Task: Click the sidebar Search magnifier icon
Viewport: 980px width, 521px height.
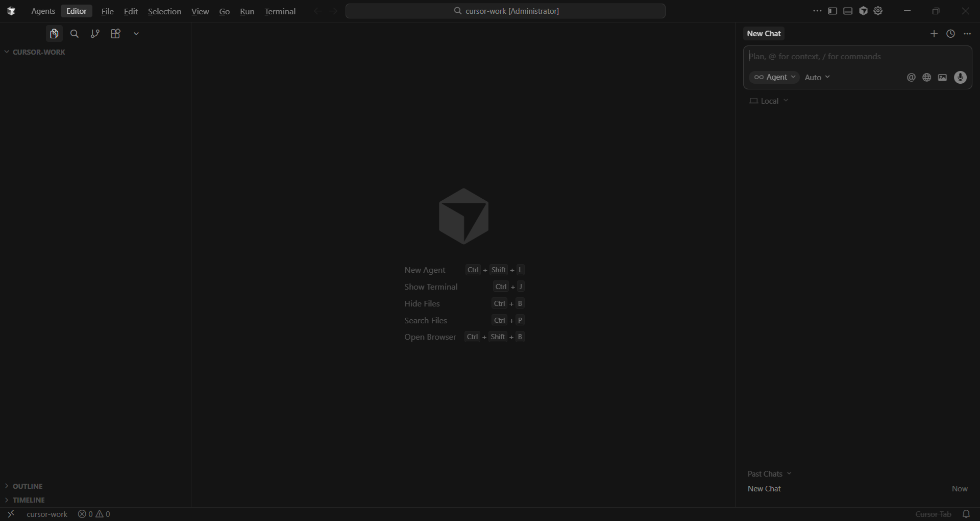Action: (75, 34)
